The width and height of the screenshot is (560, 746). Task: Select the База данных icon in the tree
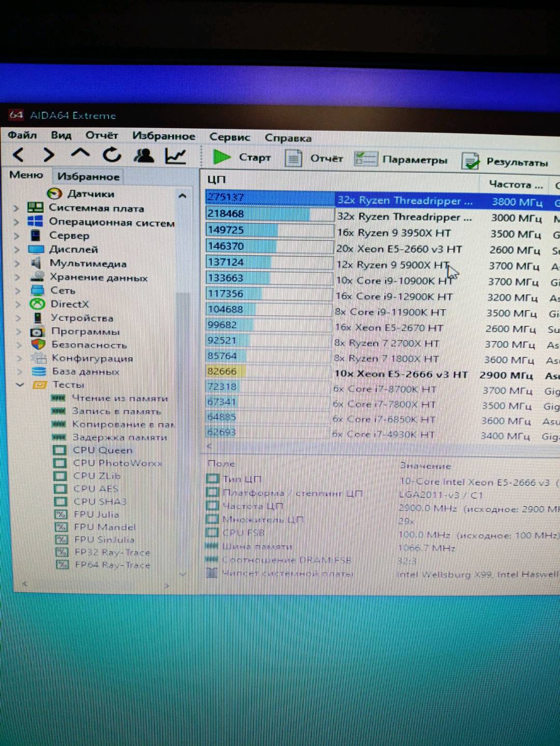[39, 371]
